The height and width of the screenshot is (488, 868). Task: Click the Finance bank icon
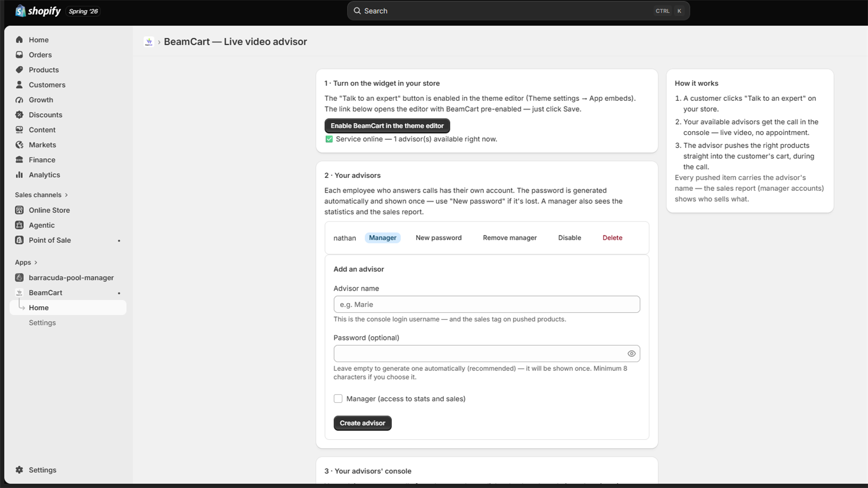tap(20, 160)
